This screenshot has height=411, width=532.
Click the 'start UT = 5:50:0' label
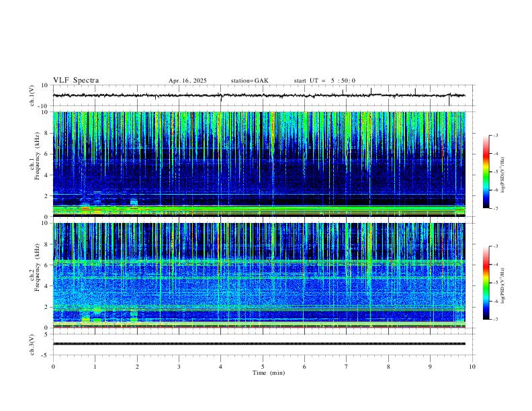(324, 81)
